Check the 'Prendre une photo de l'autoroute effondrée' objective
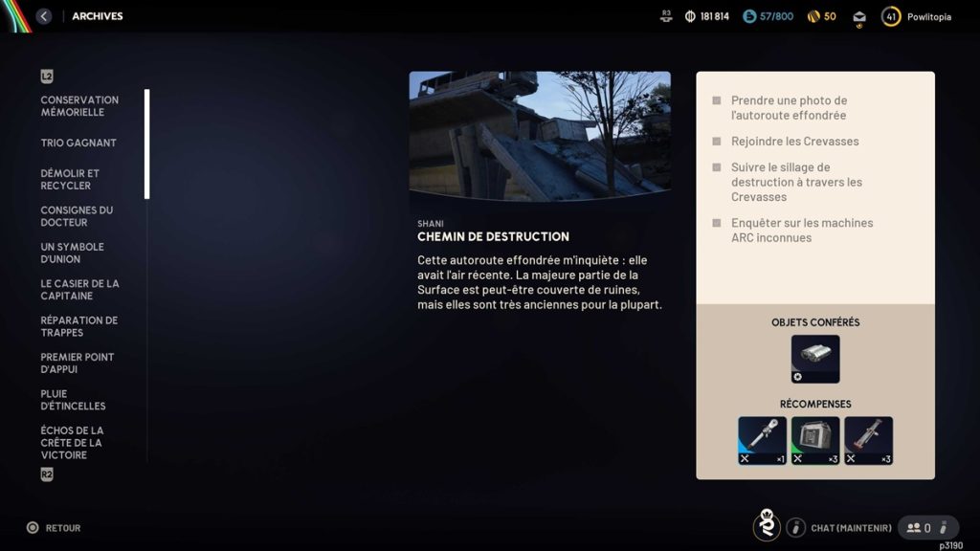This screenshot has height=551, width=980. (717, 100)
